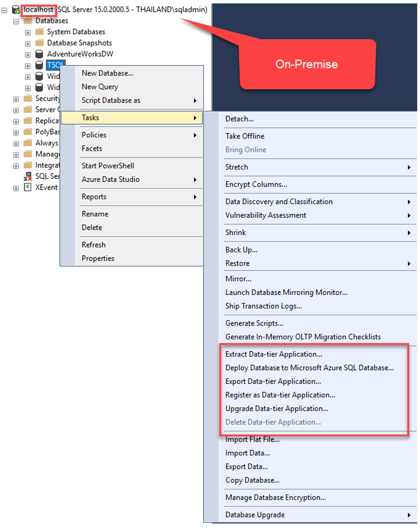420x529 pixels.
Task: Open the Shrink submenu
Action: [x=310, y=232]
